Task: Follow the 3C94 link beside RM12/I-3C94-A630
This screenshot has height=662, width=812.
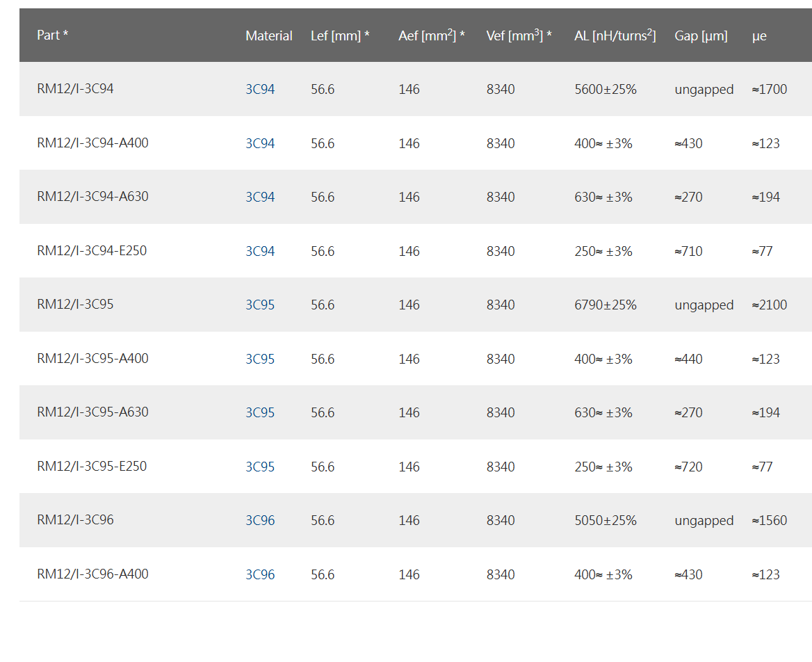Action: point(260,197)
